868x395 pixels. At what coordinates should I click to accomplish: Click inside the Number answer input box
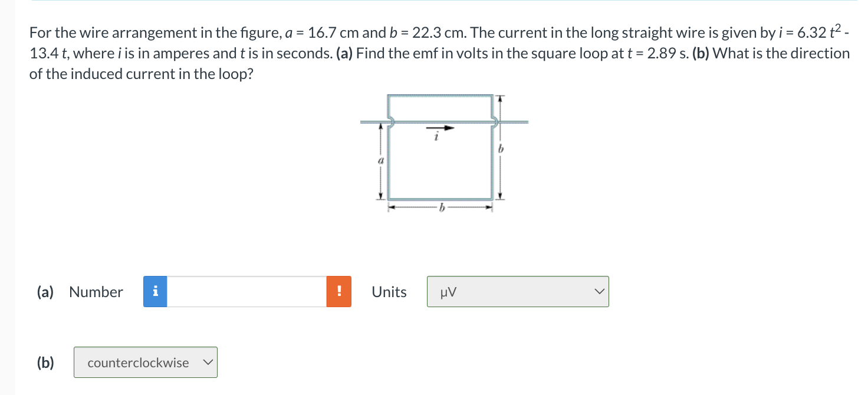point(248,291)
